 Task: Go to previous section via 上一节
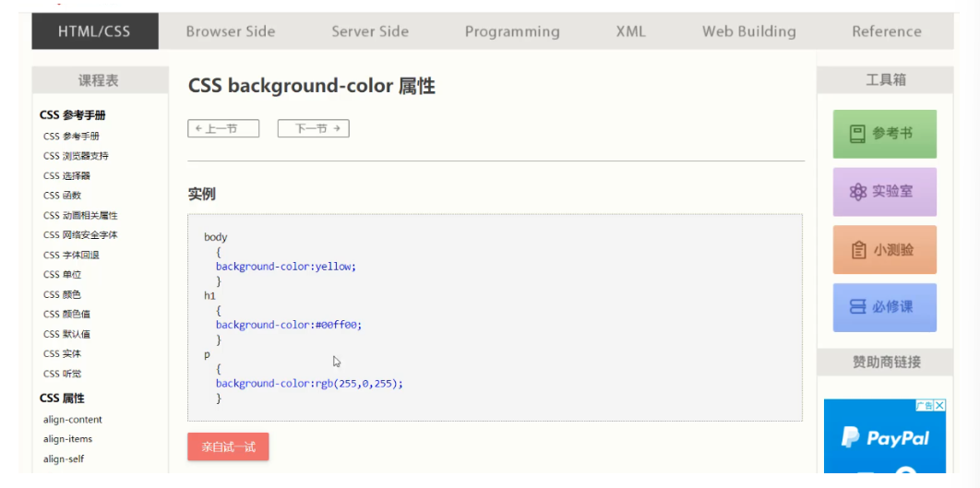tap(223, 128)
